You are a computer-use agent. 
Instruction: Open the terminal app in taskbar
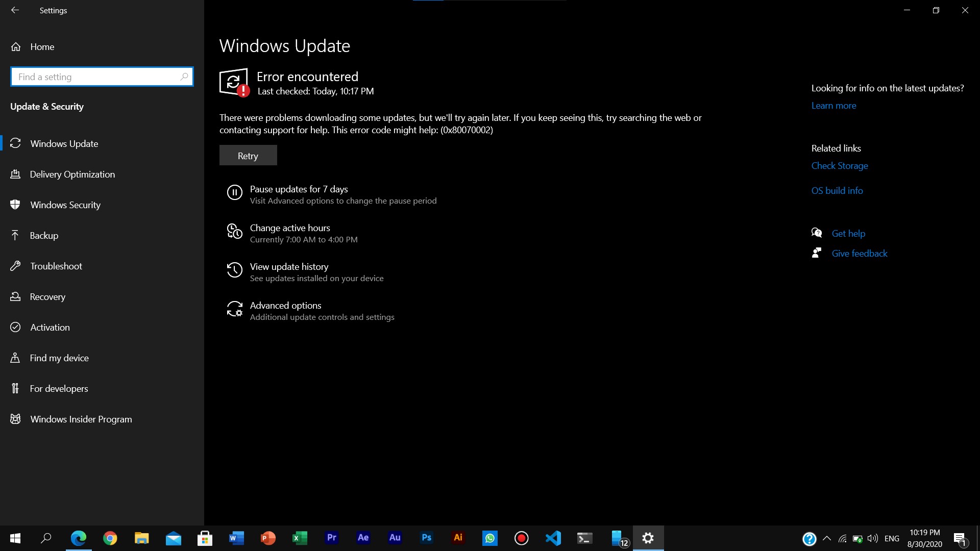585,538
